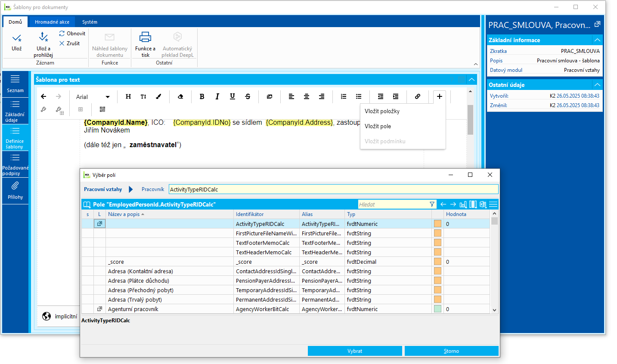Image resolution: width=617 pixels, height=364 pixels.
Task: Click the Excel export icon in the field grid
Action: pyautogui.click(x=483, y=204)
